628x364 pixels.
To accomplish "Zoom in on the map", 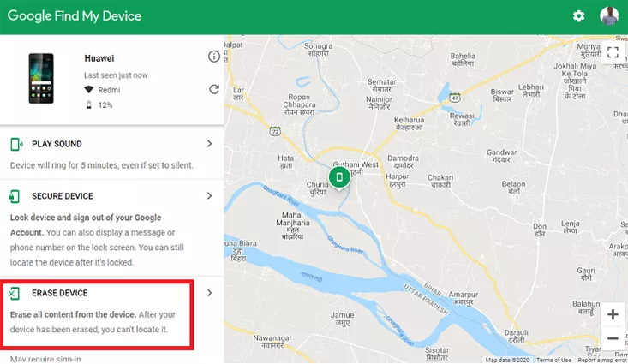I will click(x=613, y=314).
